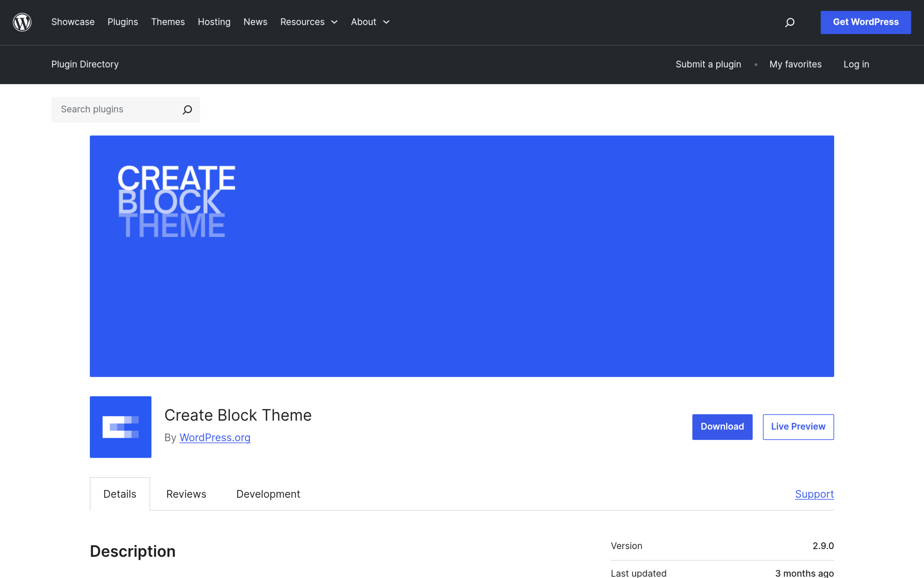Select the Details tab

tap(120, 494)
